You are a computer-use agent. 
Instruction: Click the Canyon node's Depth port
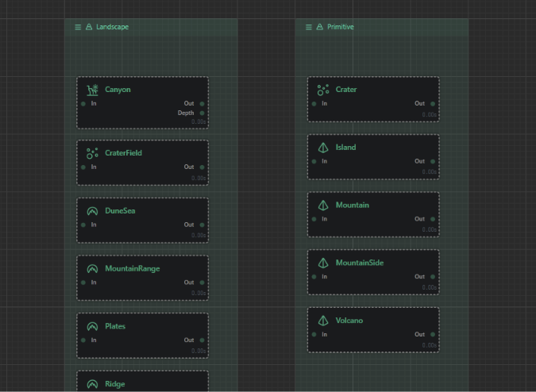click(x=202, y=113)
